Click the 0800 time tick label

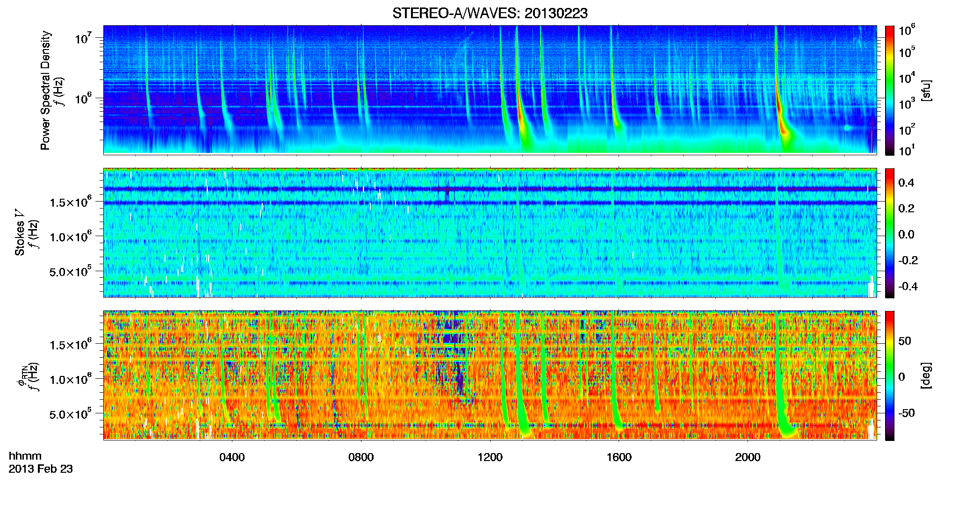pyautogui.click(x=361, y=457)
